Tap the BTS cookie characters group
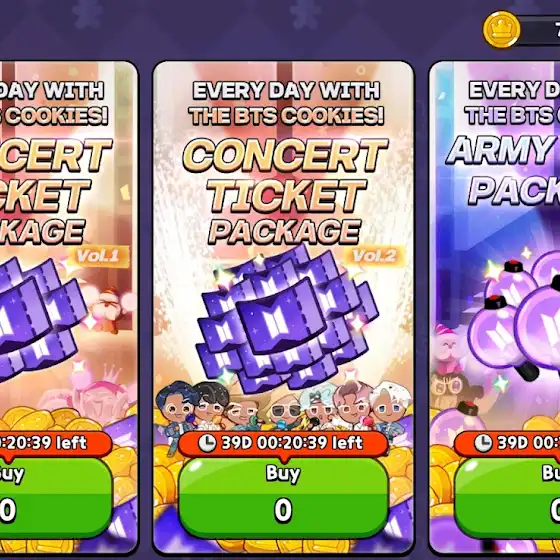The image size is (560, 560). tap(281, 406)
